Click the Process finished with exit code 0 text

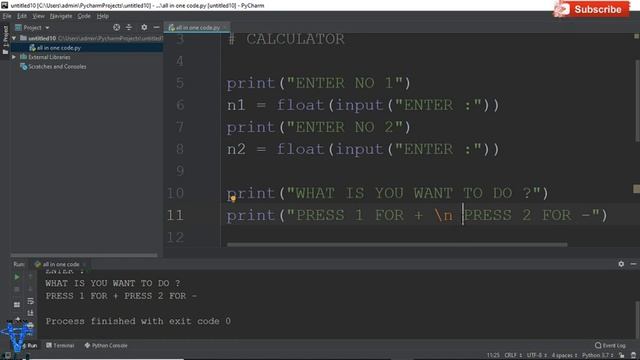click(138, 322)
